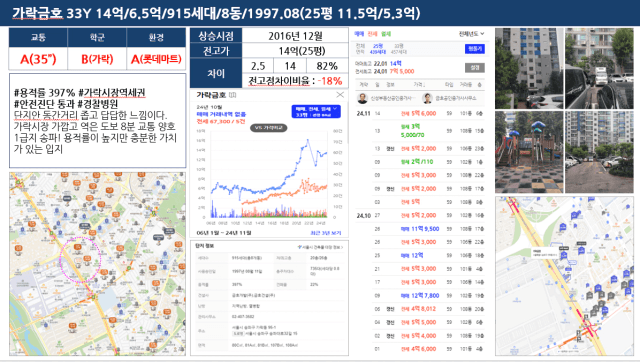Open the blue 매매·전세·월세 filter dropdown

click(x=316, y=111)
